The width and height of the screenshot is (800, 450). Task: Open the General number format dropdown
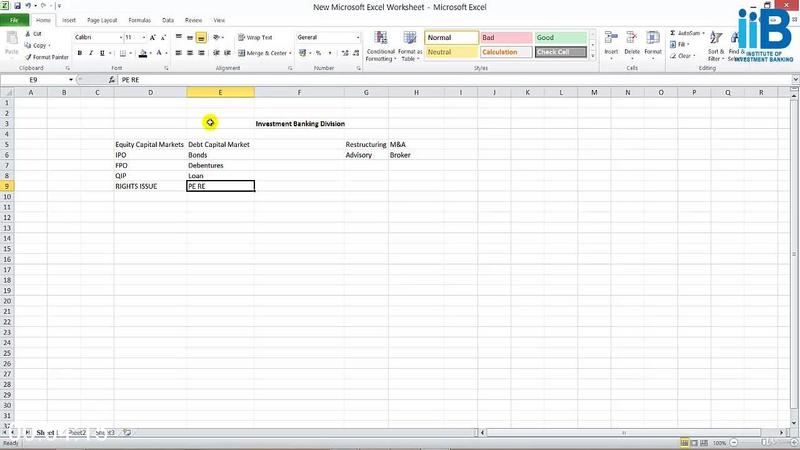358,37
